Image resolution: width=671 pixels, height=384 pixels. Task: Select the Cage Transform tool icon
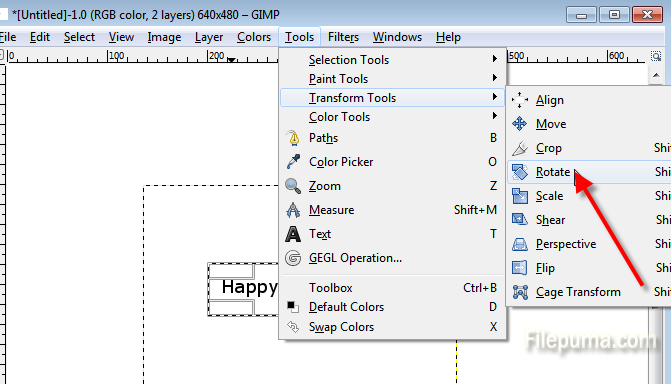pos(520,292)
